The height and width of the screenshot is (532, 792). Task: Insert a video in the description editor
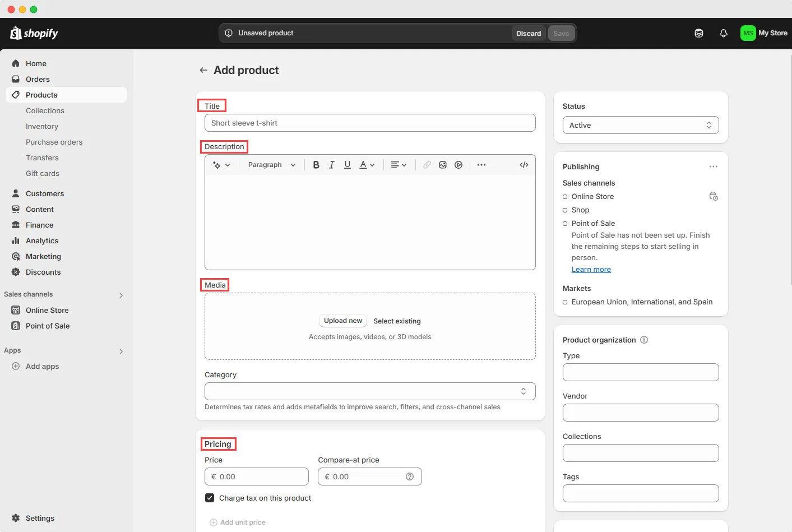click(458, 164)
